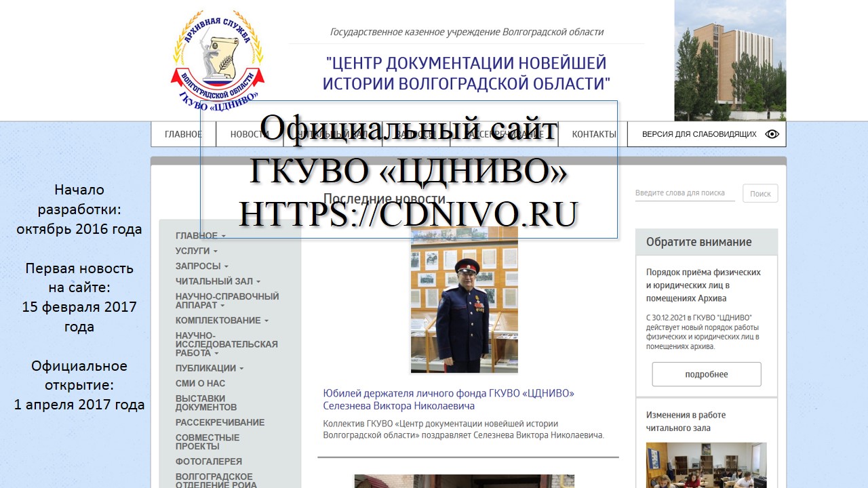
Task: Expand НАУЧНО-ИССЛЕДОВАТЕЛЬСКАЯ РАБОТА sidebar menu
Action: pos(226,344)
